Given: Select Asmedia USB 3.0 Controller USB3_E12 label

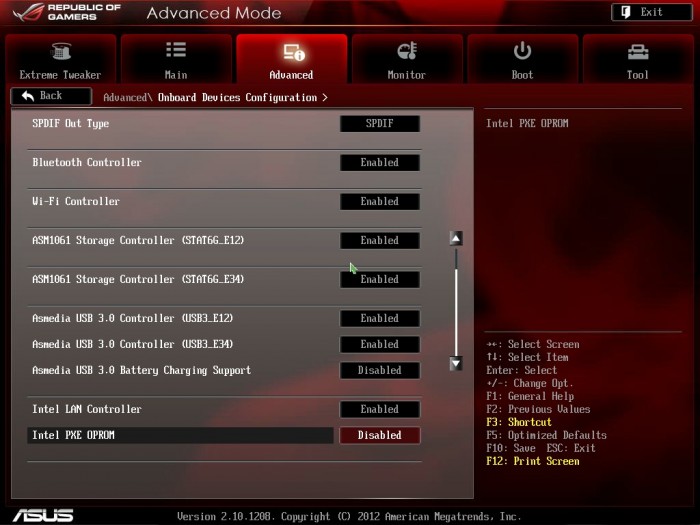Looking at the screenshot, I should (133, 318).
